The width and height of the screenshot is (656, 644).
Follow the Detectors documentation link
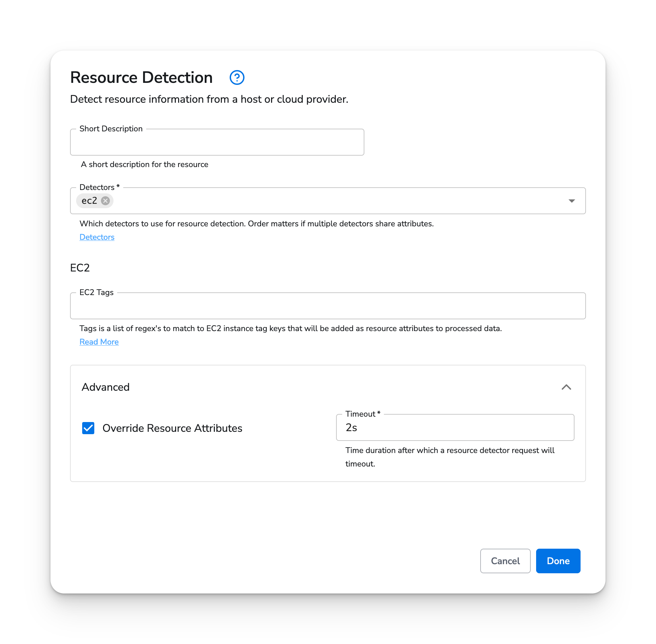click(97, 237)
